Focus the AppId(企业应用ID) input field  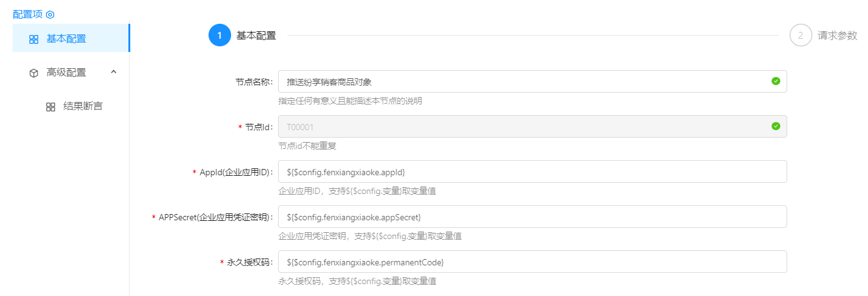(x=532, y=171)
